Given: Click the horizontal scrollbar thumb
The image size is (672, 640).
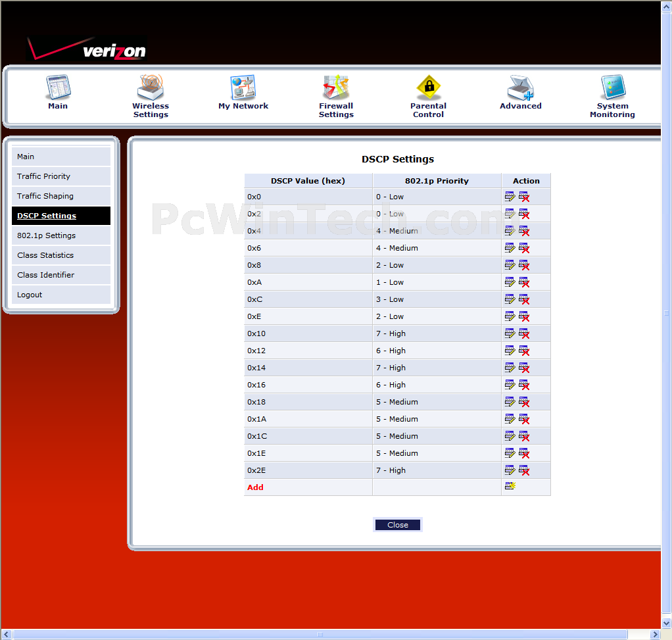Looking at the screenshot, I should [x=320, y=634].
